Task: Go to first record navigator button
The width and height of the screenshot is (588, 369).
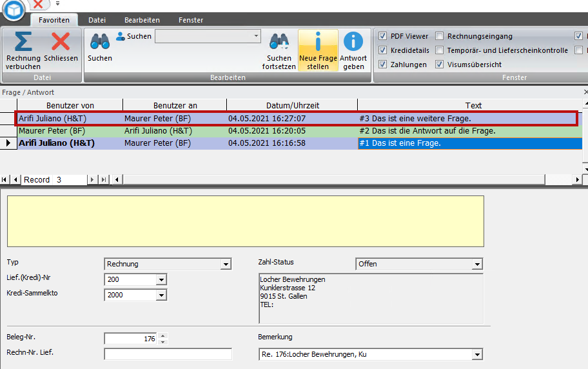Action: point(4,180)
